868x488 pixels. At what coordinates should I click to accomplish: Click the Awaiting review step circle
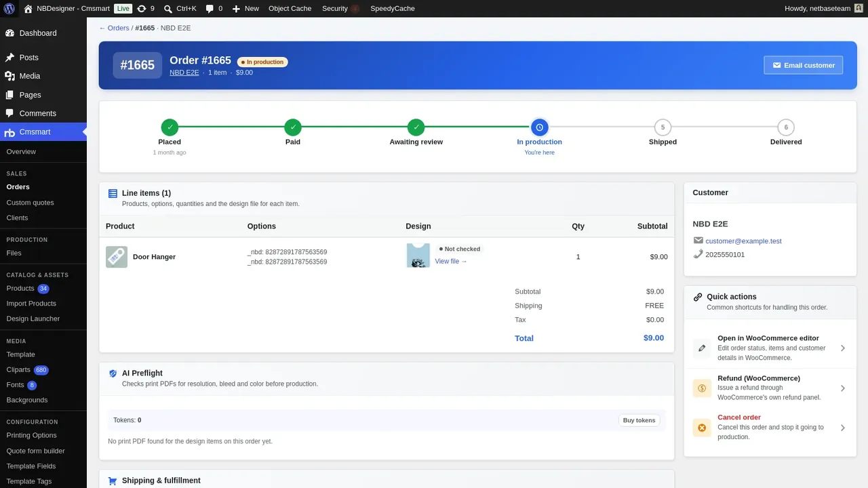point(416,127)
